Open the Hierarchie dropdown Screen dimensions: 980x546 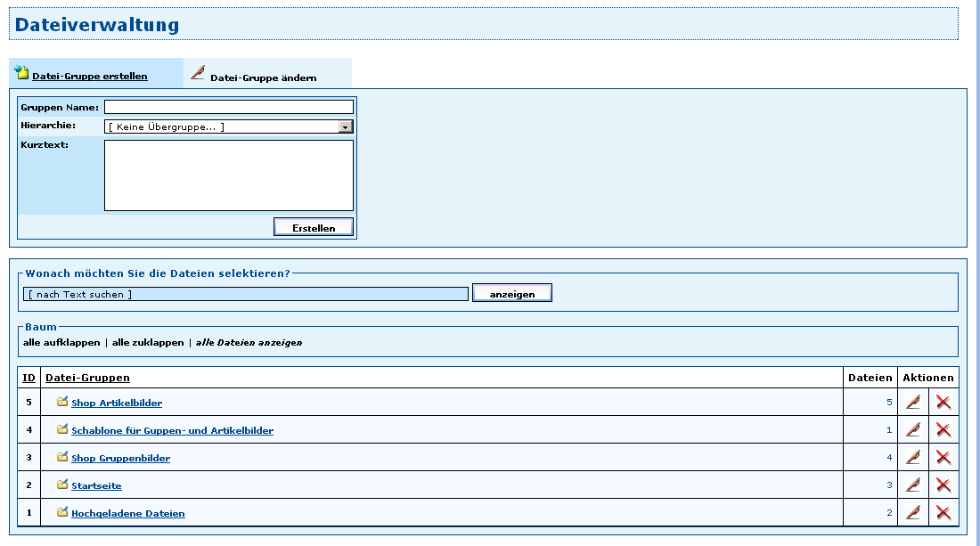(x=346, y=126)
